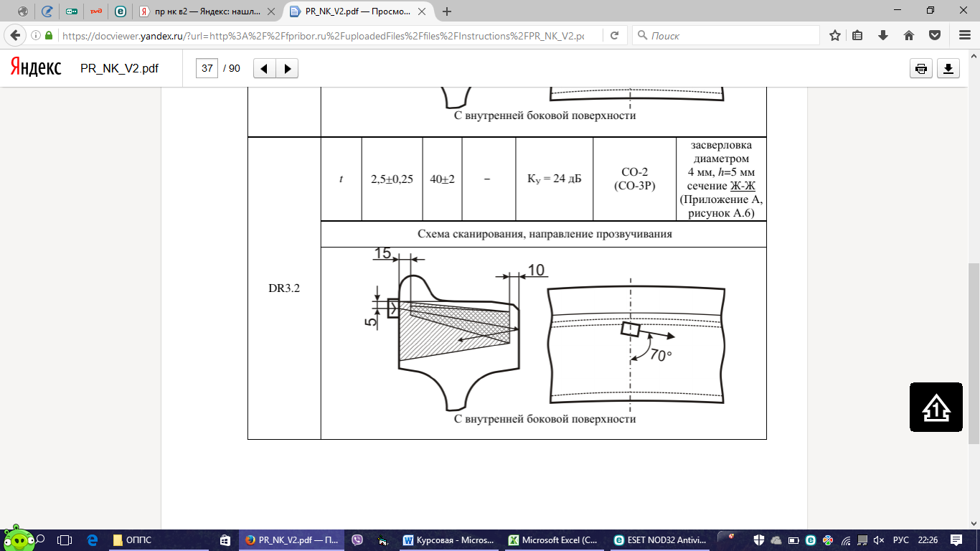Print the document
980x551 pixels.
click(x=921, y=68)
